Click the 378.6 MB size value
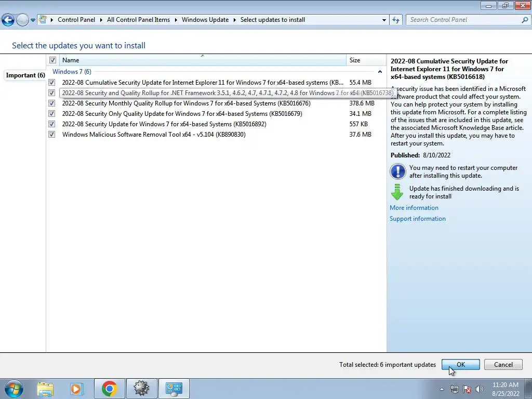The width and height of the screenshot is (532, 399). point(362,103)
